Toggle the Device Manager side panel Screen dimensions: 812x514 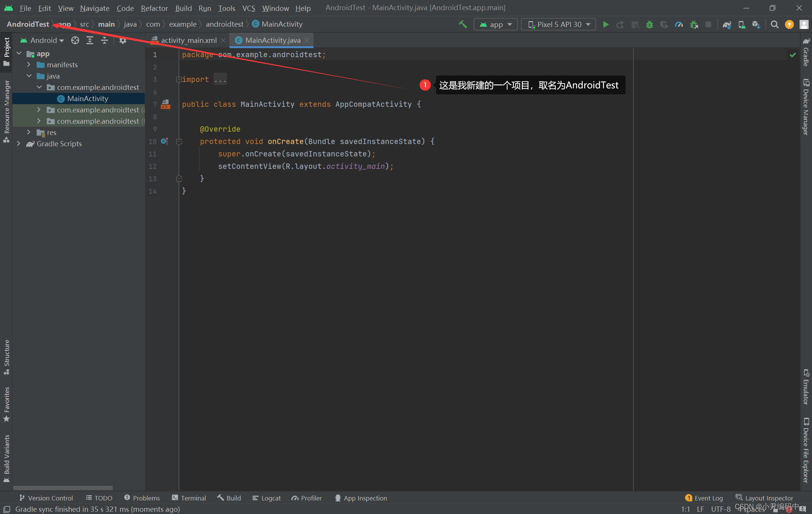click(x=806, y=107)
